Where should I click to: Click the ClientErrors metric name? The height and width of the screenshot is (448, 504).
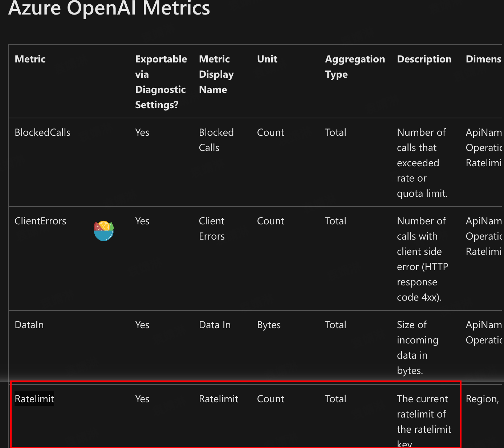[x=40, y=221]
